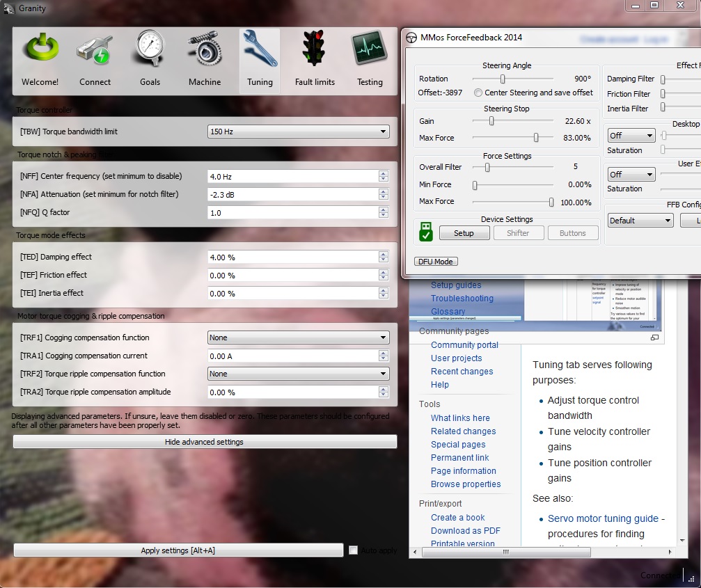Image resolution: width=701 pixels, height=588 pixels.
Task: Click the Granity window title icon
Action: pyautogui.click(x=9, y=8)
